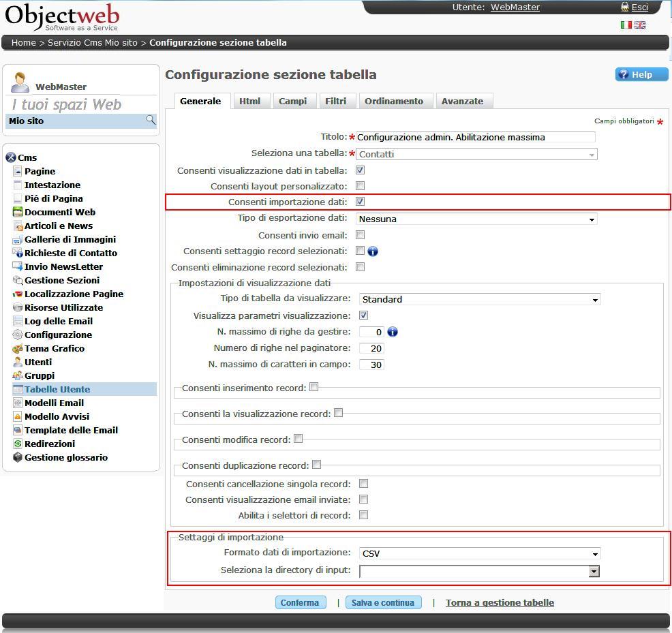Click the Gestione glossario sidebar icon

18,457
